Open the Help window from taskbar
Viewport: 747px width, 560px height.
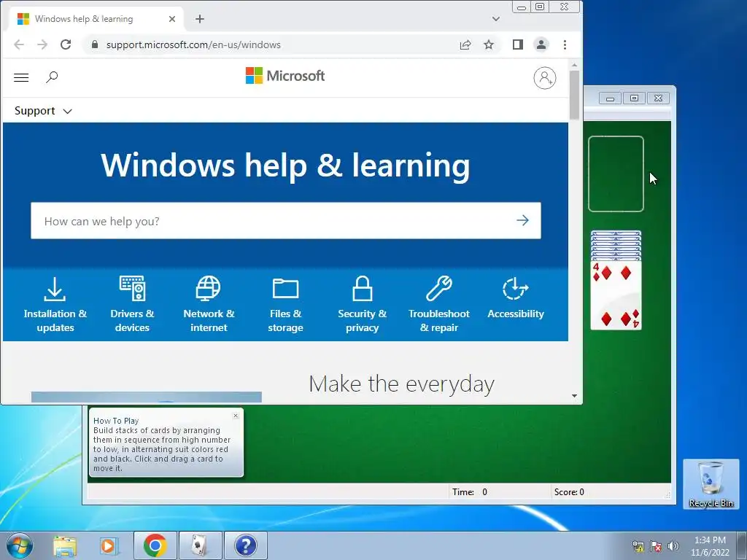tap(245, 545)
